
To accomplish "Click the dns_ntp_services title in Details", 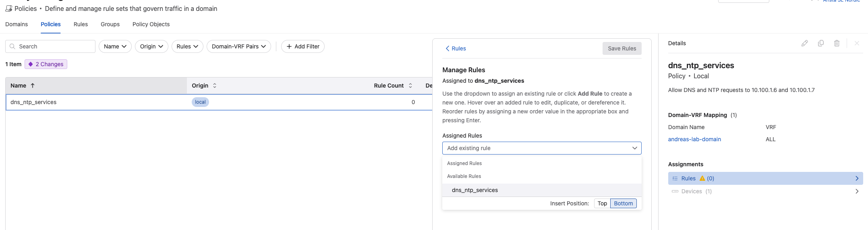I will [x=701, y=65].
